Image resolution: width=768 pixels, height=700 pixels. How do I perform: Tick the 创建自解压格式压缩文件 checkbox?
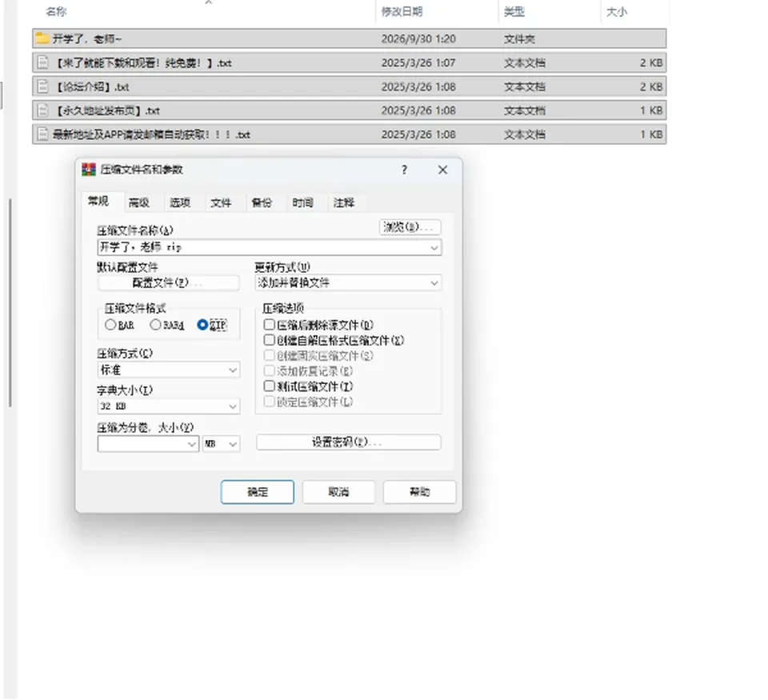coord(269,340)
